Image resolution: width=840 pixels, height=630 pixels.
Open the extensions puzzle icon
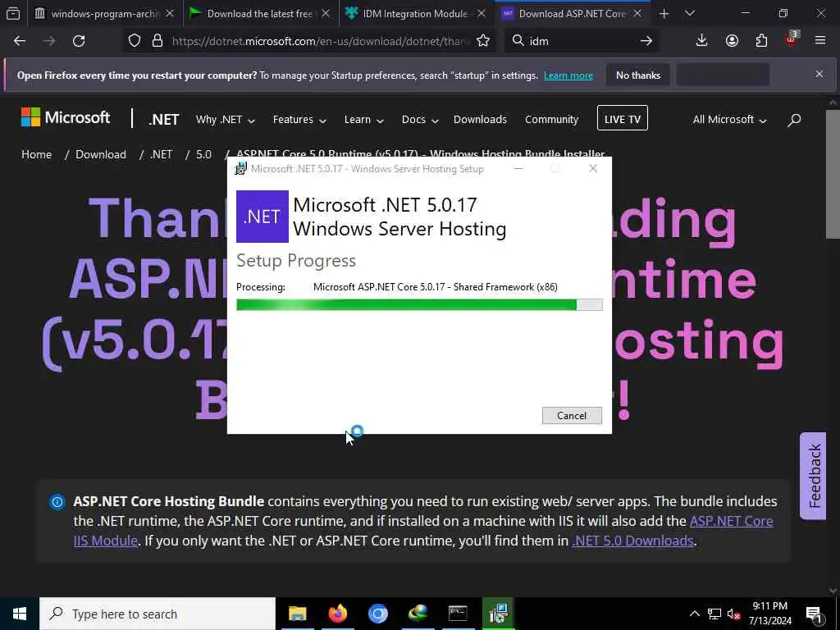tap(761, 41)
